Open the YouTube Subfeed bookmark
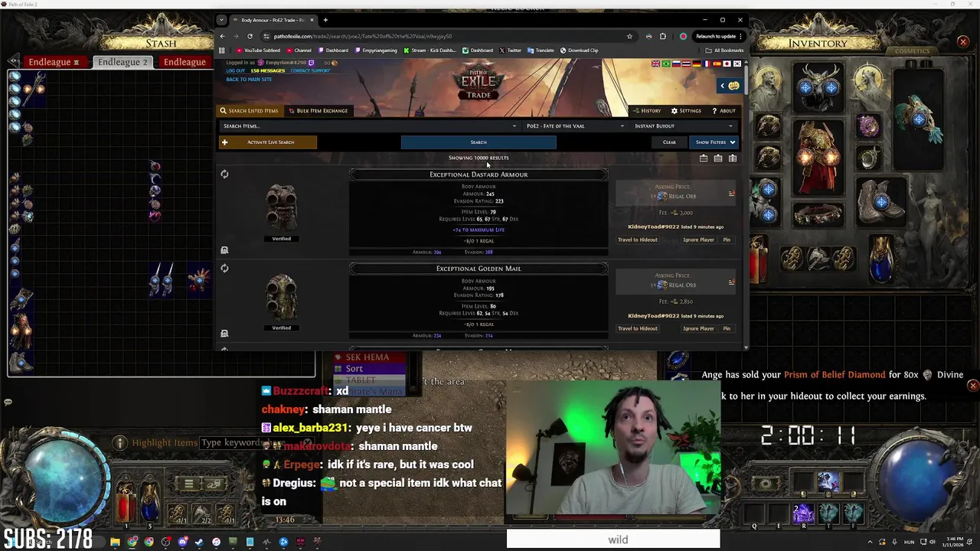980x551 pixels. 260,51
